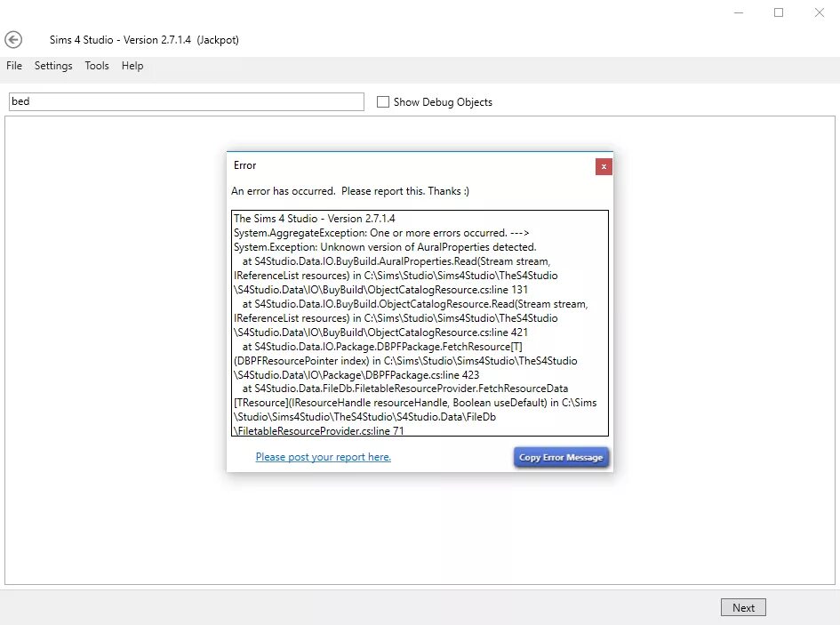Close the Error dialog with red X
840x625 pixels.
tap(604, 167)
